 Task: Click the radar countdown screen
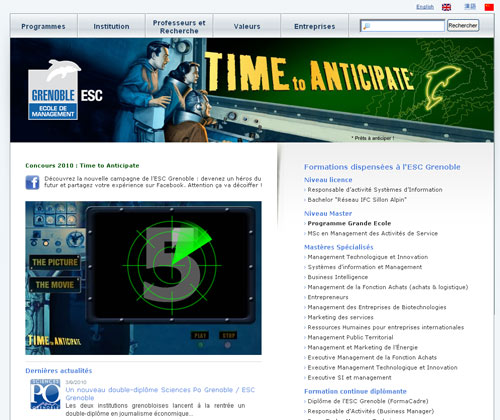172,265
